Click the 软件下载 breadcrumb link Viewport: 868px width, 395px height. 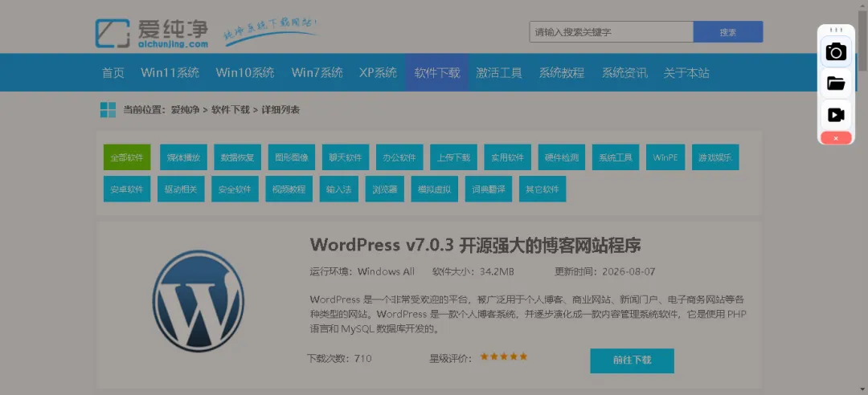pos(231,109)
